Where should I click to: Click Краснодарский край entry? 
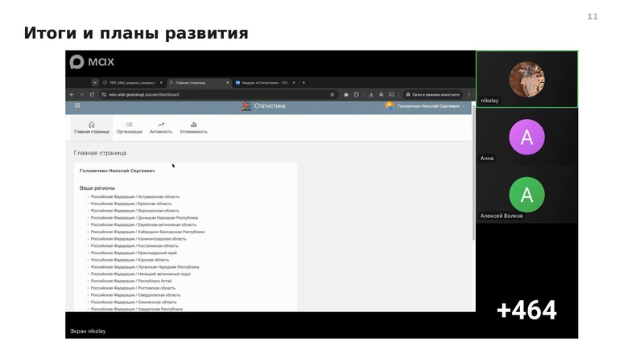134,253
